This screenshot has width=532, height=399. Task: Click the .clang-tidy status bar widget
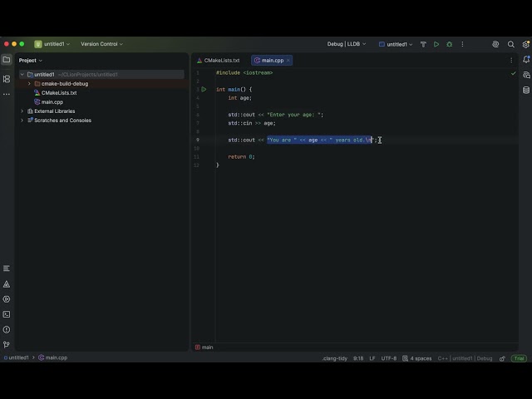coord(335,358)
